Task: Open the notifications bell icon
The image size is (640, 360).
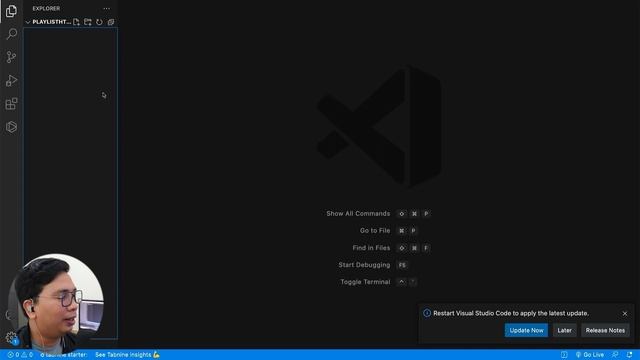Action: pyautogui.click(x=629, y=355)
